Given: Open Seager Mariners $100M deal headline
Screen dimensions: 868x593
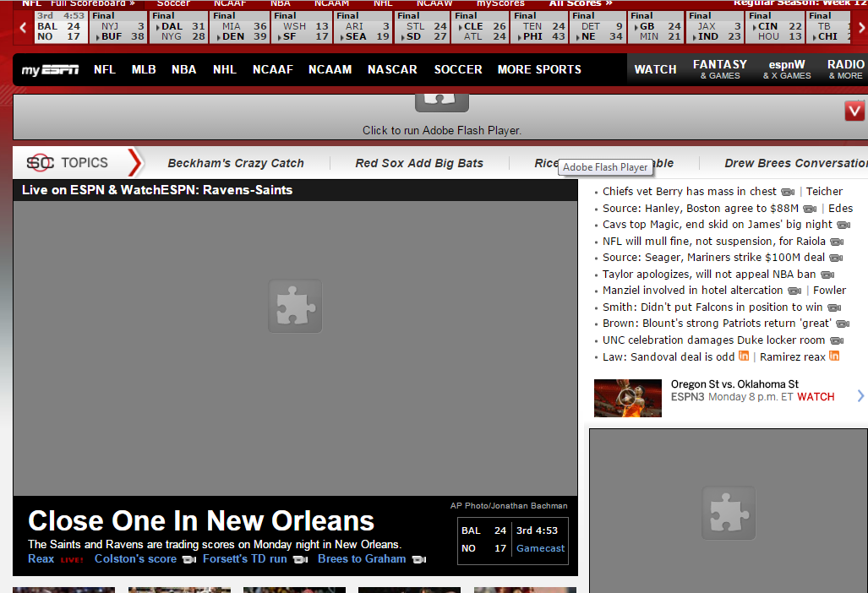Looking at the screenshot, I should click(713, 258).
